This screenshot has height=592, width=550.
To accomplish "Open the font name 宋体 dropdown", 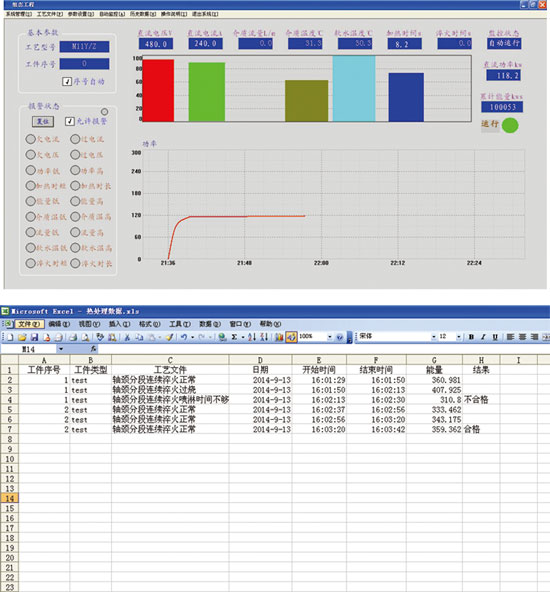I will [x=434, y=337].
